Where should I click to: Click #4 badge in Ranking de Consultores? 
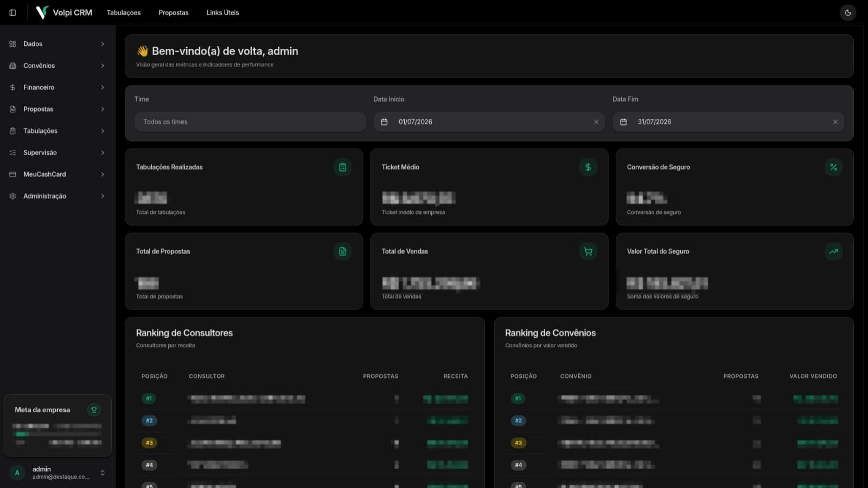pyautogui.click(x=149, y=465)
